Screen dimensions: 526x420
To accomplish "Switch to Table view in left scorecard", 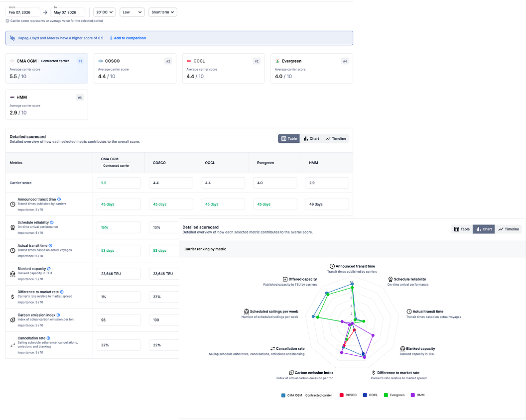I will click(x=289, y=139).
